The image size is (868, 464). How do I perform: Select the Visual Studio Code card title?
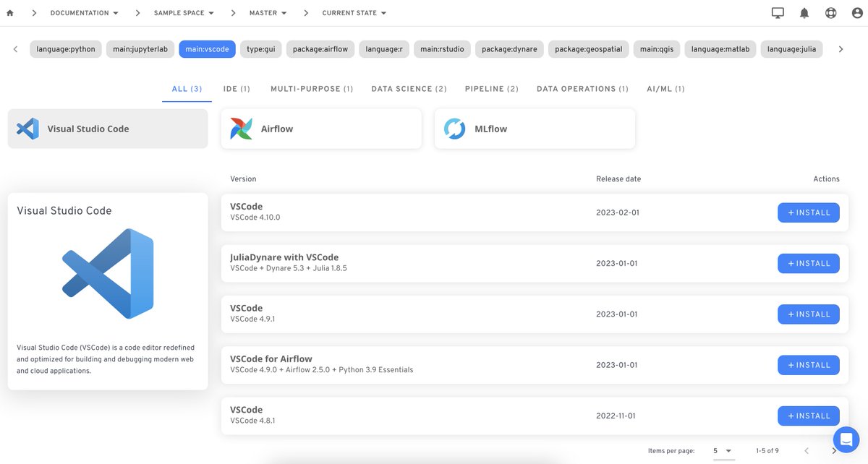[88, 129]
